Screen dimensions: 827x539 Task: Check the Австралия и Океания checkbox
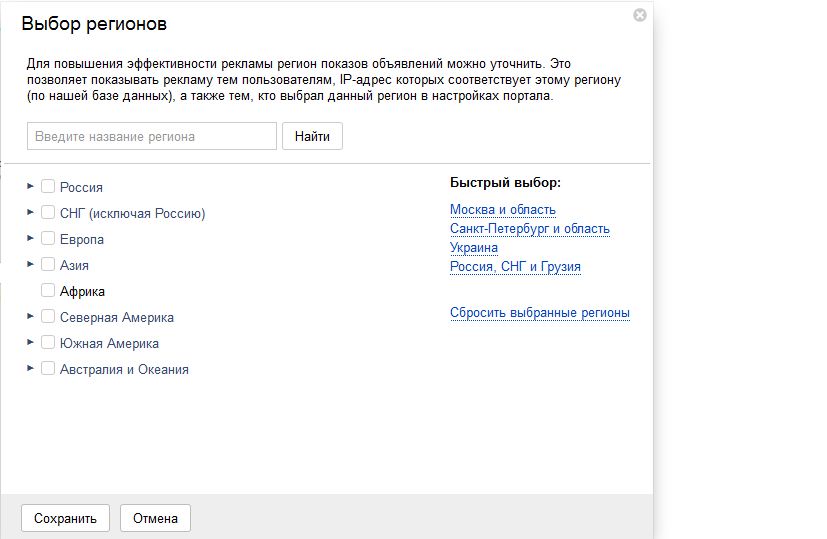pyautogui.click(x=48, y=368)
